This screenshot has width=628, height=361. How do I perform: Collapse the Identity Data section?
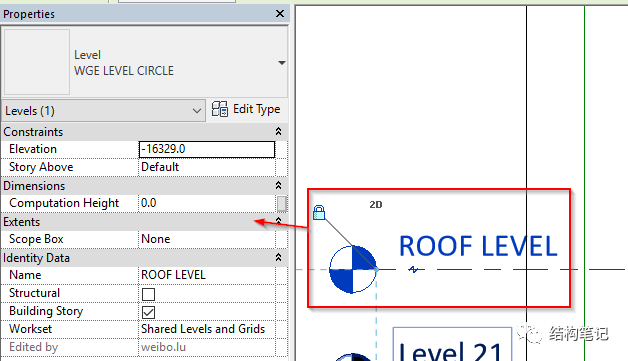(278, 258)
